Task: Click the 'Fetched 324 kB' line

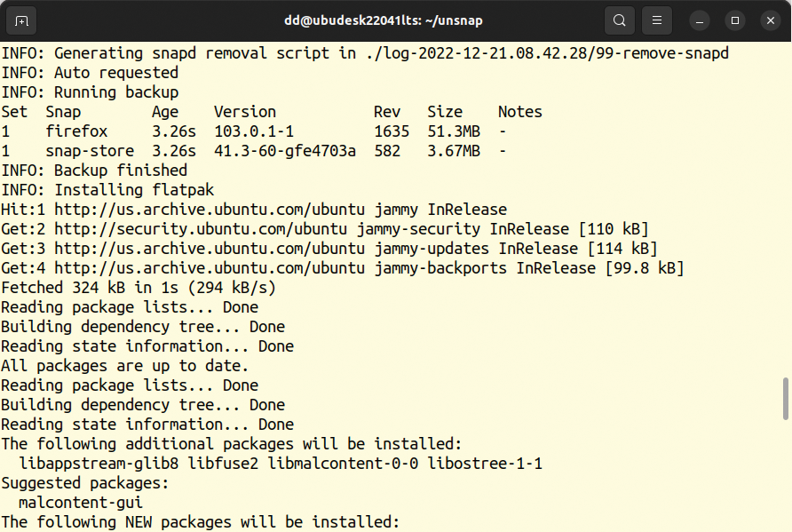Action: (x=139, y=288)
